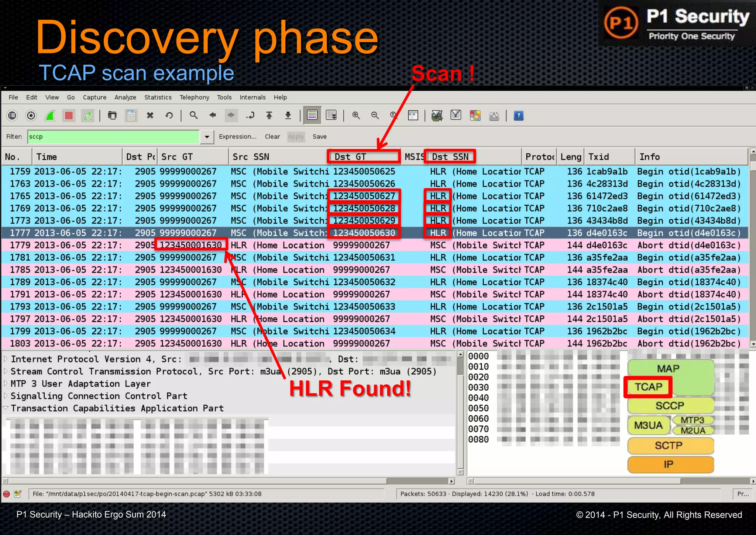Toggle auto scroll in live capture
Screen dimensions: 756x535
point(331,116)
